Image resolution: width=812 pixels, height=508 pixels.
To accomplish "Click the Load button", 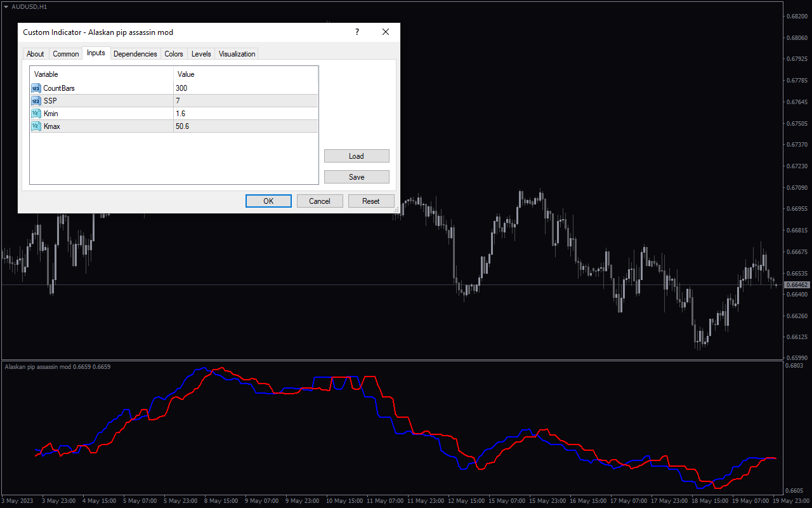I will [357, 156].
